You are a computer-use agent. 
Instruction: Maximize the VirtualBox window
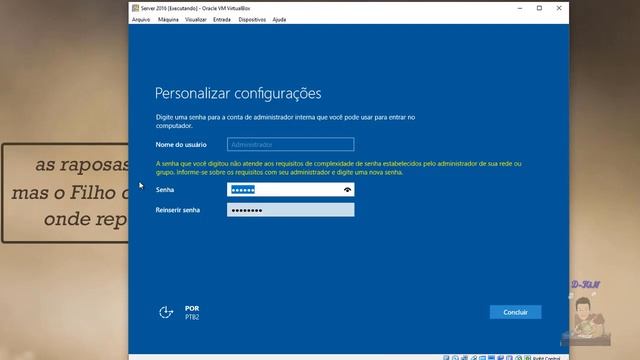(539, 8)
